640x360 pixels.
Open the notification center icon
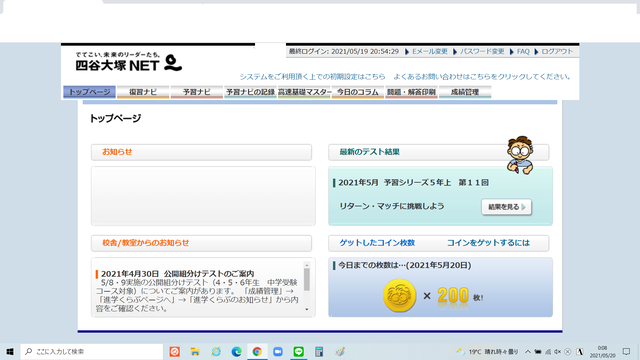coord(627,351)
